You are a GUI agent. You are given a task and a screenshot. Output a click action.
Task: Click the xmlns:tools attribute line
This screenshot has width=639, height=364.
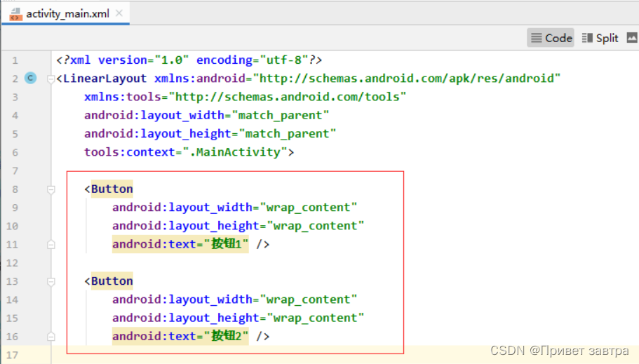coord(245,97)
